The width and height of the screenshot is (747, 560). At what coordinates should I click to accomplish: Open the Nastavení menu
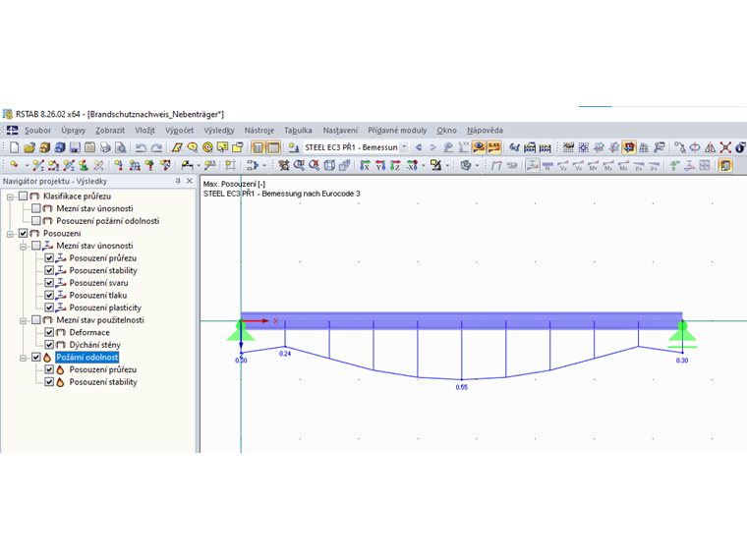tap(340, 130)
